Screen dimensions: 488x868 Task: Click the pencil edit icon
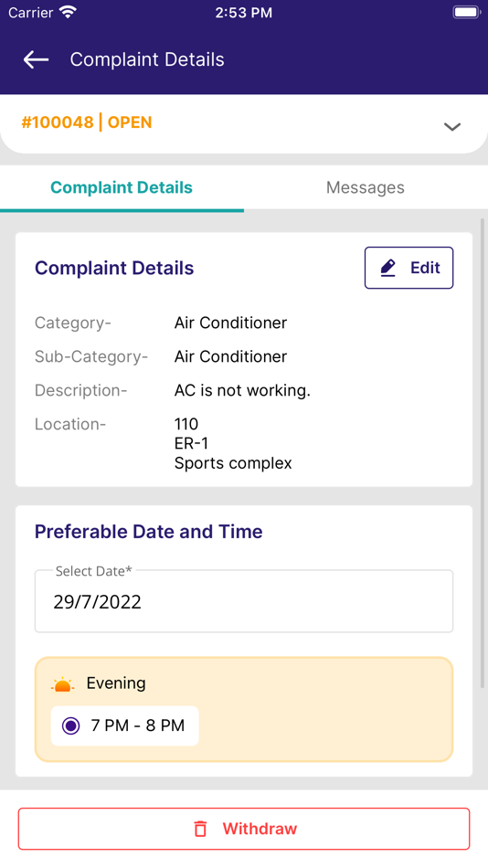click(x=387, y=268)
